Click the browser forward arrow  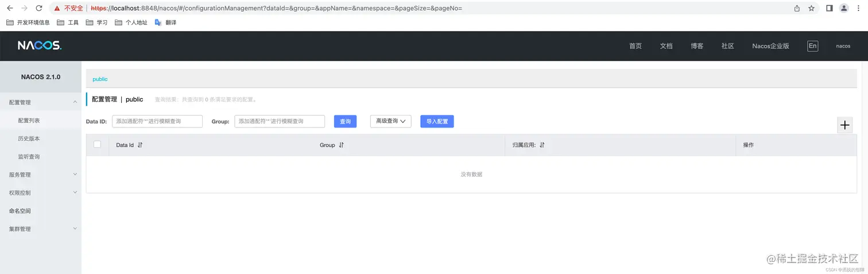(x=24, y=9)
